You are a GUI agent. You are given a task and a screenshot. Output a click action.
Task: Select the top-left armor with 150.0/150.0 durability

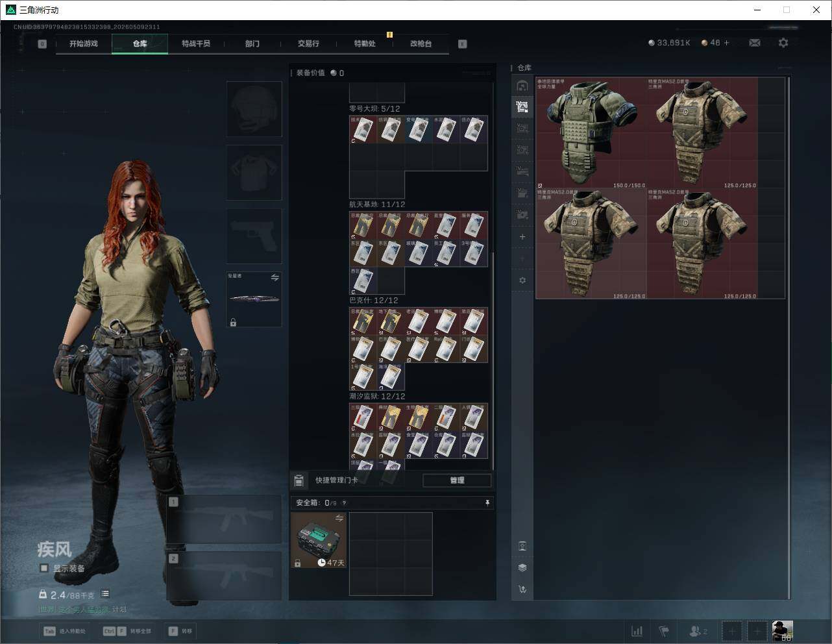591,133
